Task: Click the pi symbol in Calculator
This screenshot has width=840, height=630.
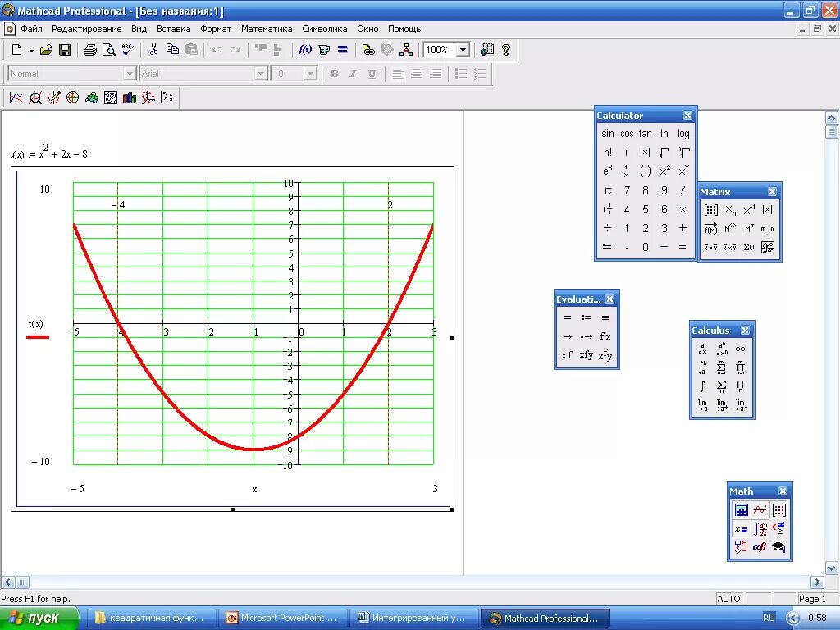Action: [608, 190]
